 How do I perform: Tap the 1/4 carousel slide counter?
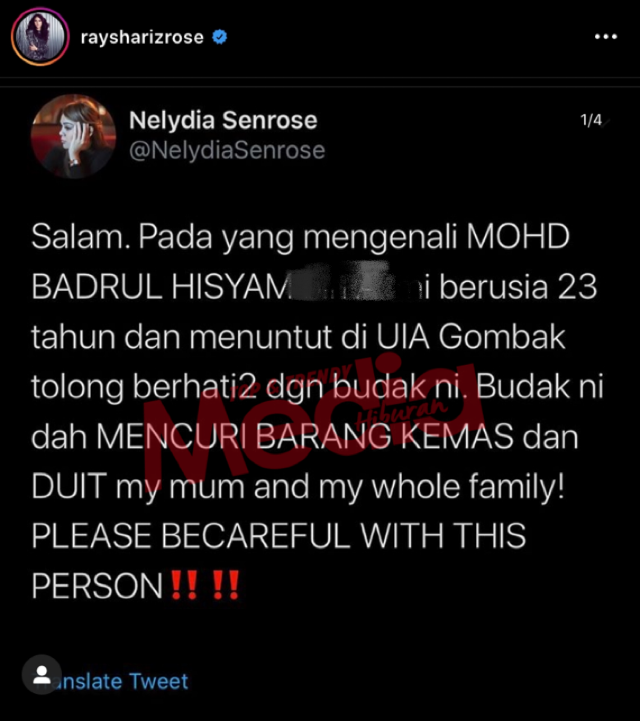591,120
